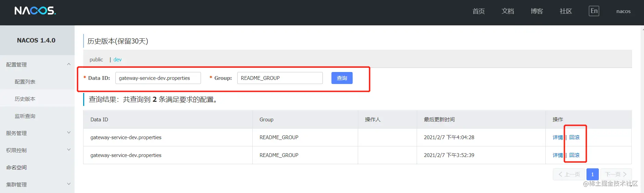Switch language with the En icon

point(594,11)
